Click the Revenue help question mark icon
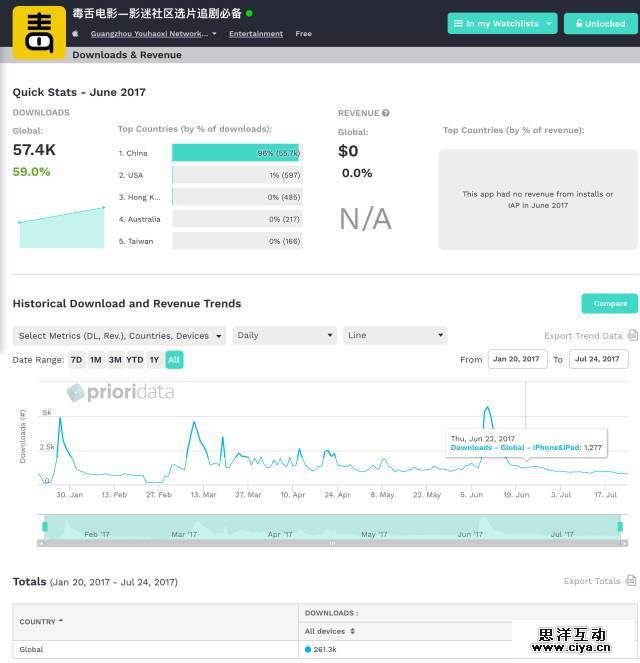This screenshot has height=663, width=640. tap(386, 113)
